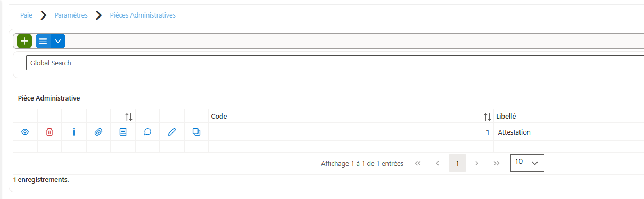Screen dimensions: 644x199
Task: Open Pièces Administratives breadcrumb
Action: point(143,15)
